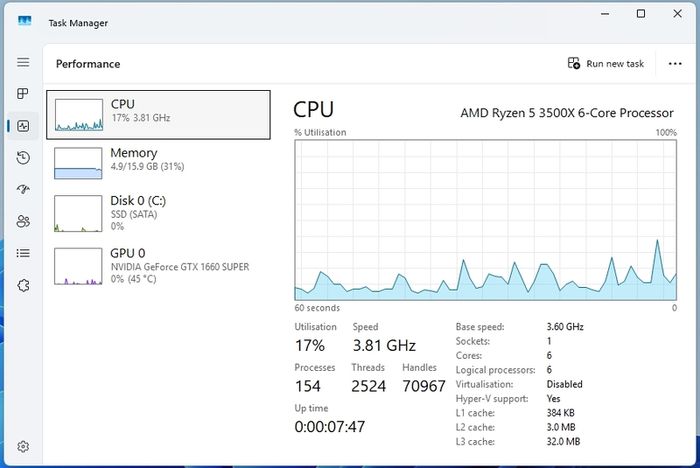Maximize the Task Manager window
700x468 pixels.
pyautogui.click(x=641, y=14)
